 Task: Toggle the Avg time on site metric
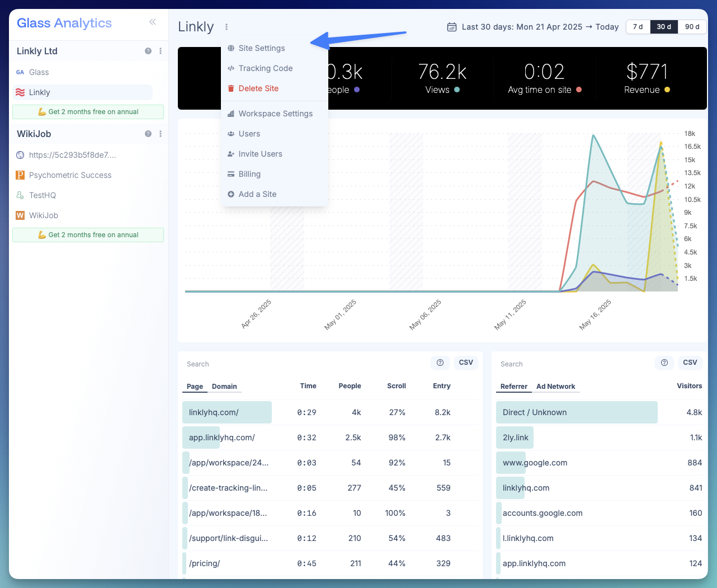point(545,78)
